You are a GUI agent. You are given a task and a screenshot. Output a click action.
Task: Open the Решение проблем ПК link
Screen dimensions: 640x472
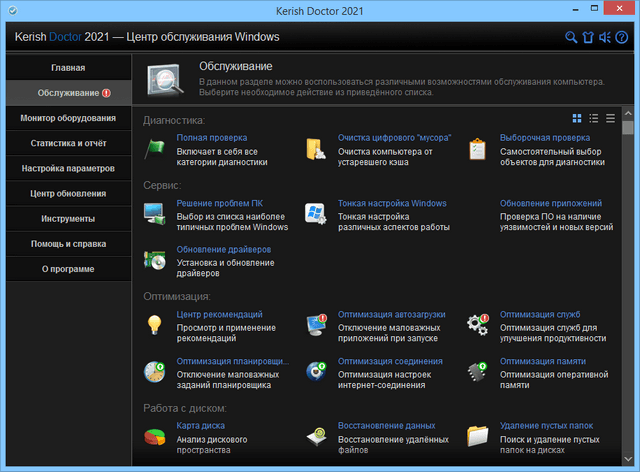219,203
